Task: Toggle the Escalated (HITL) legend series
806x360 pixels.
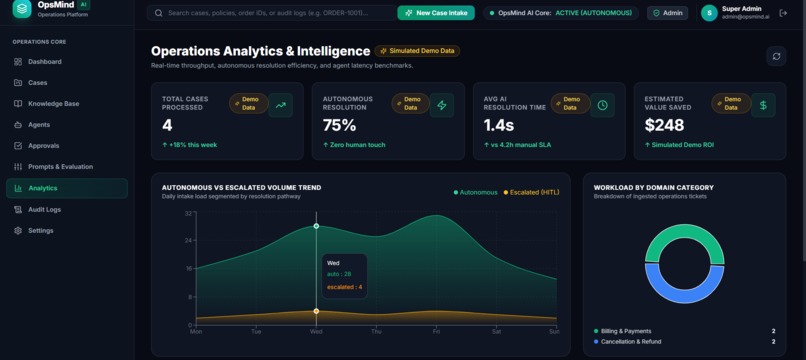Action: pos(531,192)
